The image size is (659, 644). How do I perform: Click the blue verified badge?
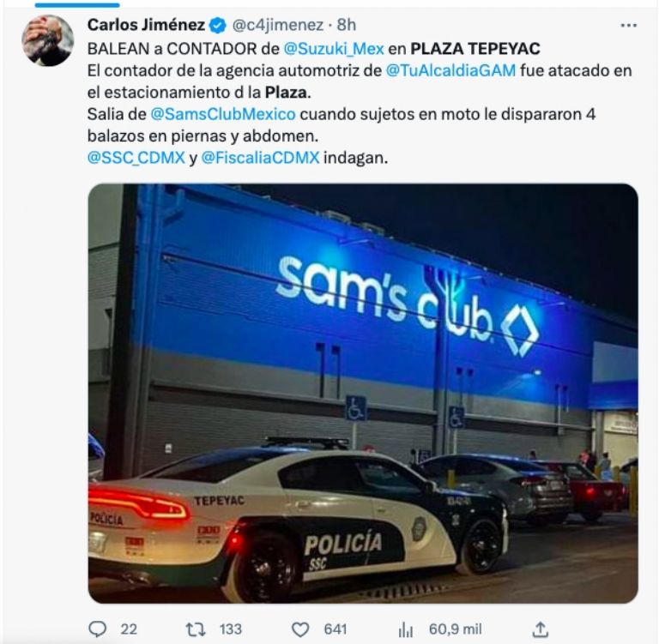click(x=218, y=26)
